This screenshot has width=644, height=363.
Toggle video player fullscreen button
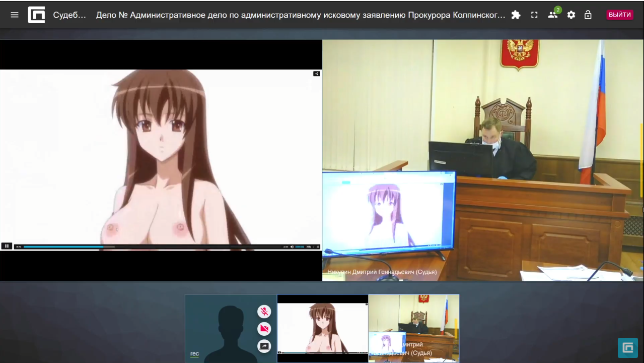coord(318,247)
